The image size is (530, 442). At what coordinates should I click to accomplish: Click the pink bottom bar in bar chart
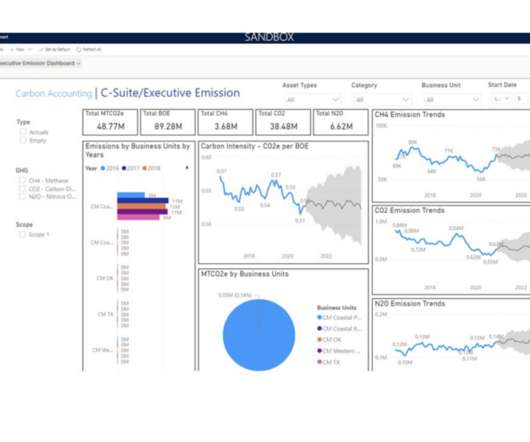coord(138,217)
